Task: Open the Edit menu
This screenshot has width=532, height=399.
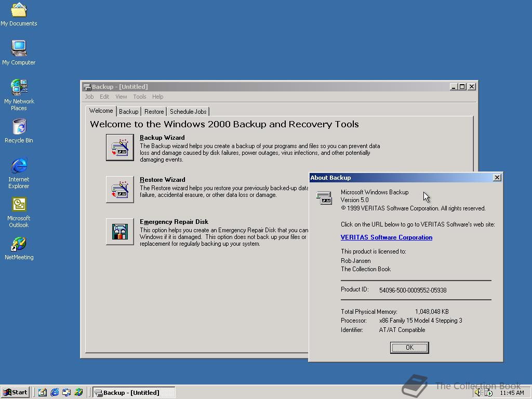Action: tap(104, 97)
